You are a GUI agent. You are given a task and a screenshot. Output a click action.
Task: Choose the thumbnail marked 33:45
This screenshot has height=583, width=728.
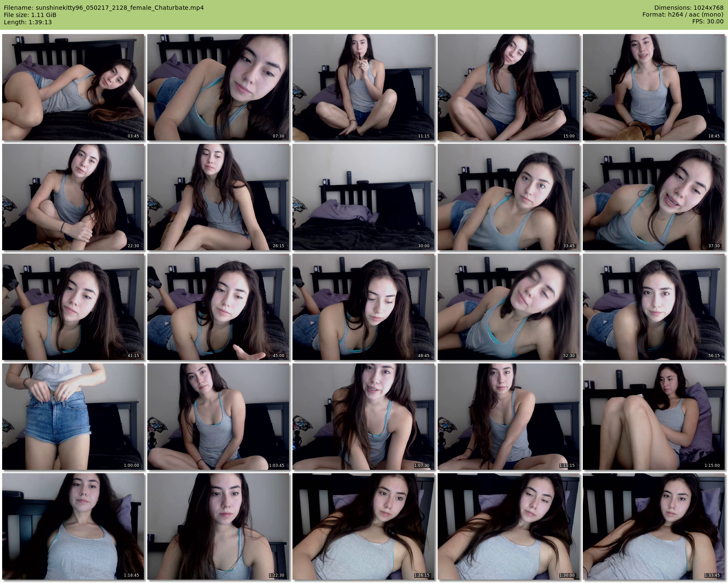[509, 197]
